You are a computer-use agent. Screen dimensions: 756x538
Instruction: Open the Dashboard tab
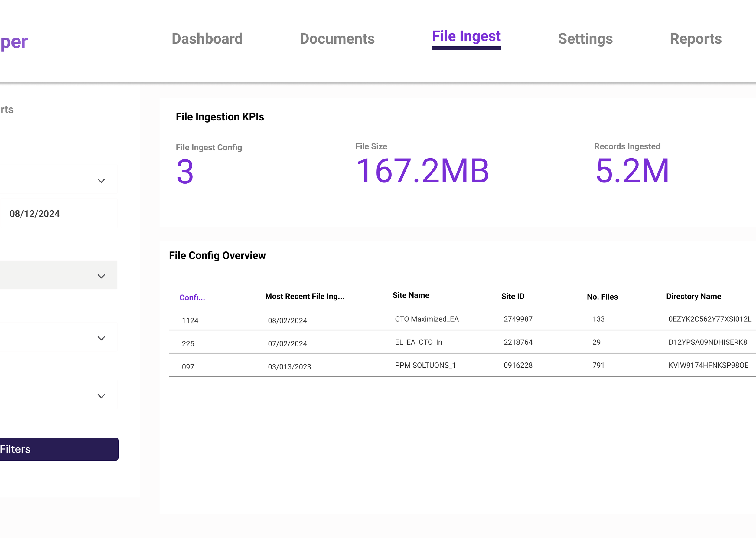[207, 39]
